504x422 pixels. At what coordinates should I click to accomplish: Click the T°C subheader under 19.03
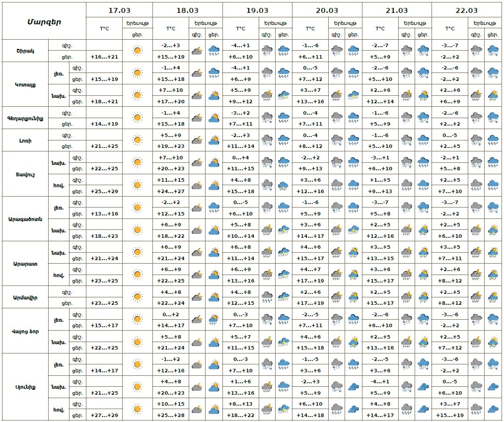pos(240,29)
